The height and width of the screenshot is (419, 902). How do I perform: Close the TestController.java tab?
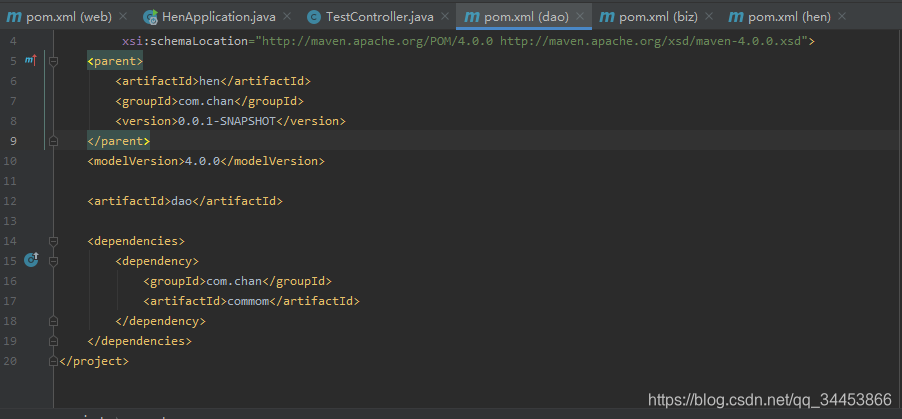pyautogui.click(x=445, y=17)
